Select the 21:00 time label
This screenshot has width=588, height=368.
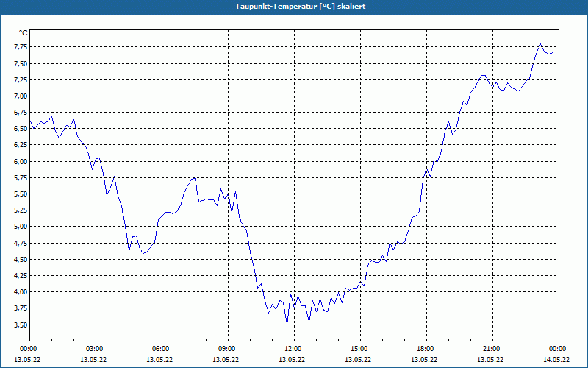pos(492,349)
